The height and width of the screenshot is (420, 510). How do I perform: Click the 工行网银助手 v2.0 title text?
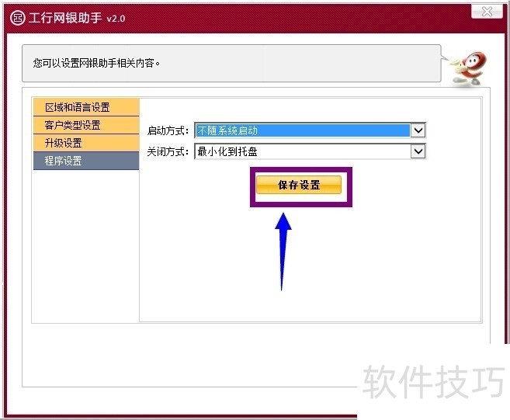tap(78, 18)
